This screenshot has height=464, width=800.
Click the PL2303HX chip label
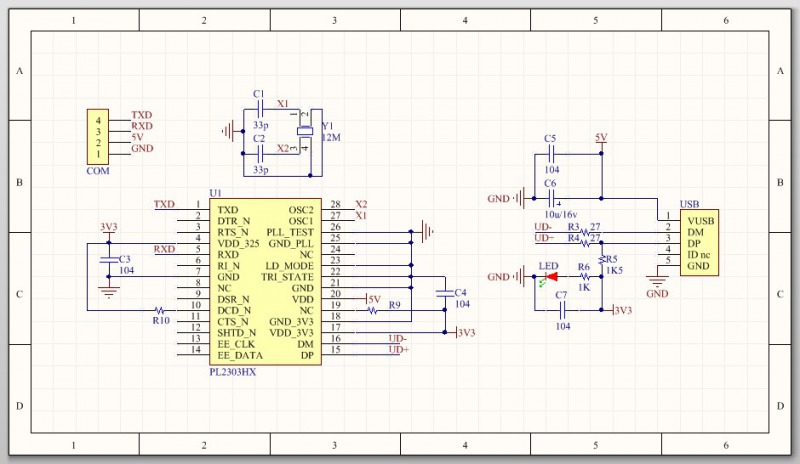(x=232, y=371)
